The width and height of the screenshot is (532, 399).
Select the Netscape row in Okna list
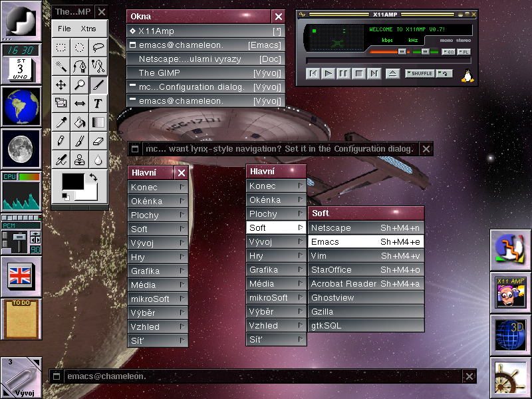(205, 59)
